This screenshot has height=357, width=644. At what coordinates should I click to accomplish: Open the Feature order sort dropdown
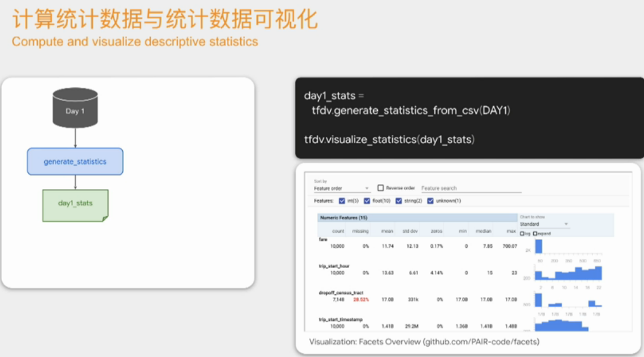(342, 188)
